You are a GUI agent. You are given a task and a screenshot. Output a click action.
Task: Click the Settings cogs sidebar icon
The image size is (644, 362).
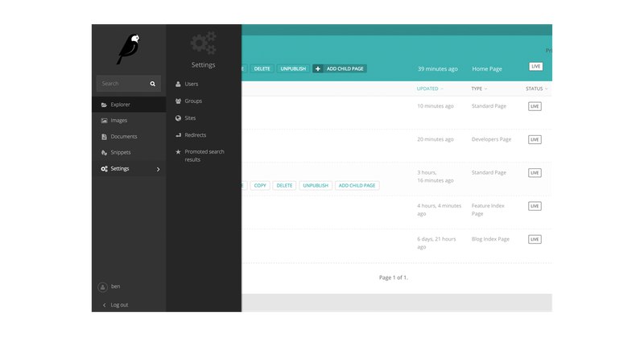point(105,169)
